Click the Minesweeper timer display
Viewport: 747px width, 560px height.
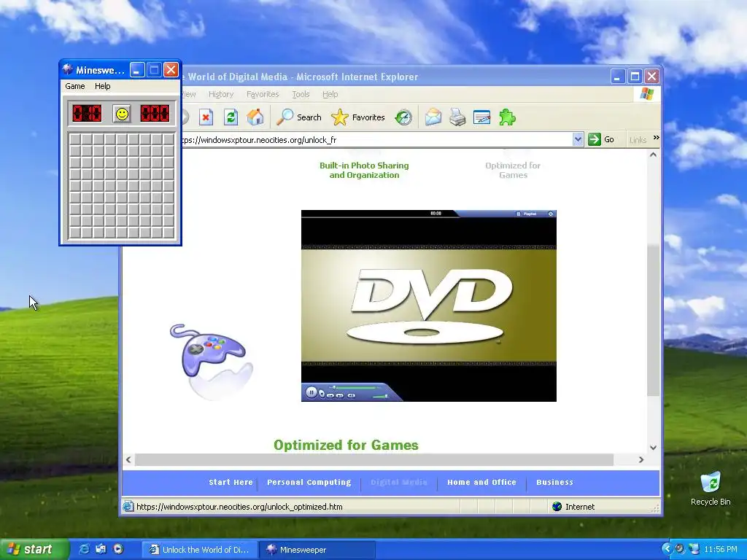[x=155, y=114]
